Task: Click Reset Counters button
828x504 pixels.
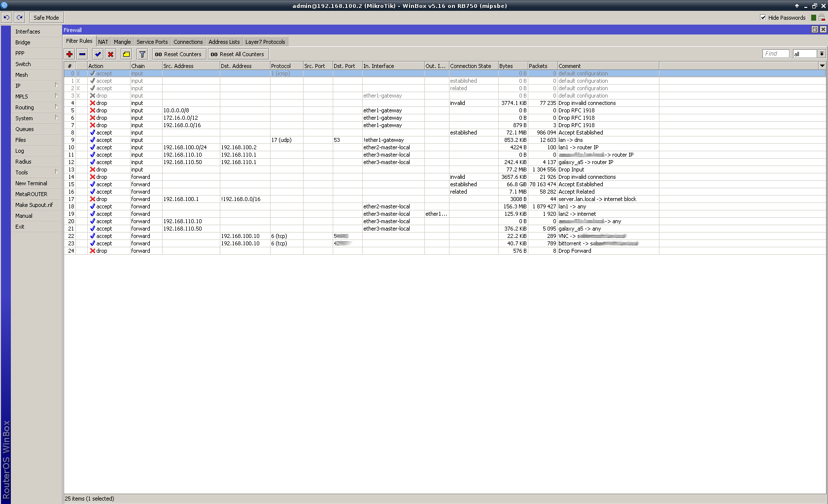Action: (178, 54)
